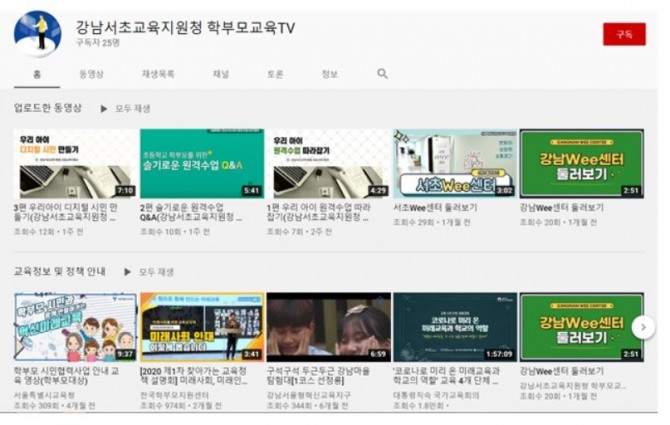Screen dimensions: 670x425
Task: Click the red 구독 subscribe button
Action: point(624,34)
